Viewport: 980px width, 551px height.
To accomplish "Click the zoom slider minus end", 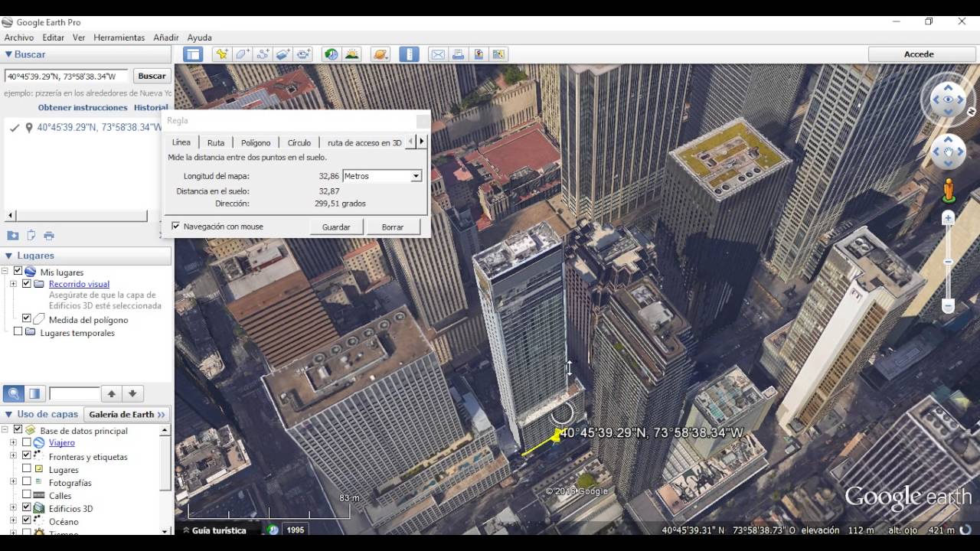I will tap(948, 306).
